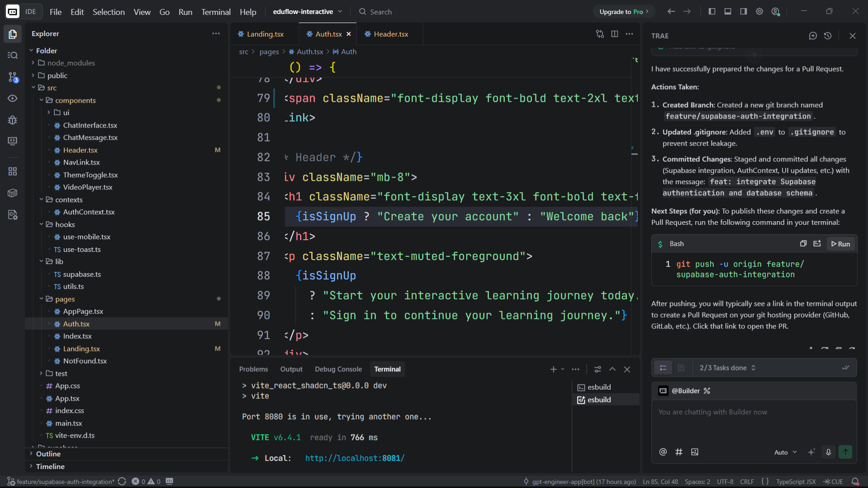The height and width of the screenshot is (488, 868).
Task: Open terminal panel More Actions menu
Action: (x=575, y=370)
